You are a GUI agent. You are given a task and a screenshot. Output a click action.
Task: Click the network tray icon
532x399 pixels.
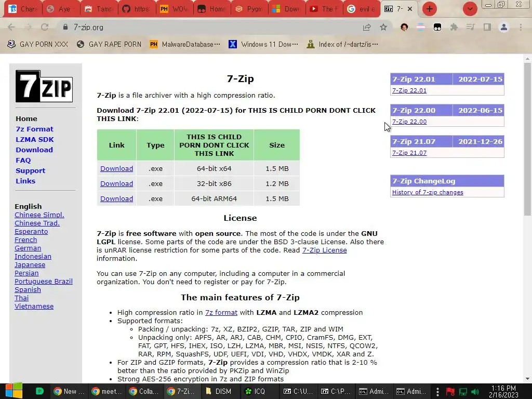point(463,392)
